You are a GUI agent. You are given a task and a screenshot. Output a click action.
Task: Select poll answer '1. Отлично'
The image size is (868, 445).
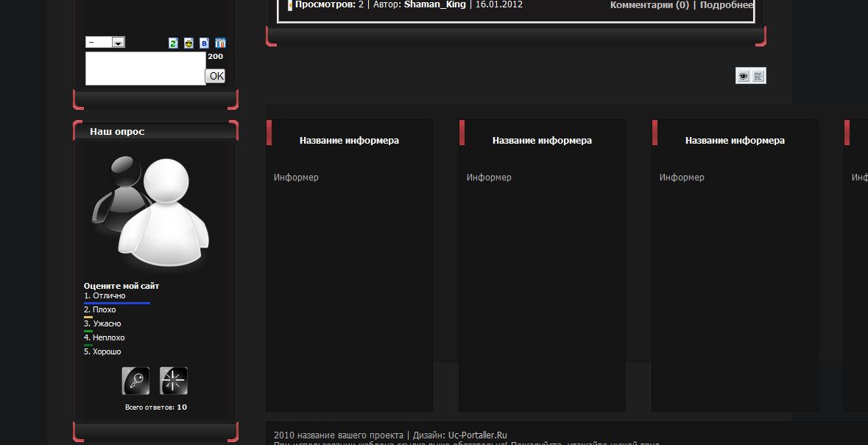[x=105, y=295]
